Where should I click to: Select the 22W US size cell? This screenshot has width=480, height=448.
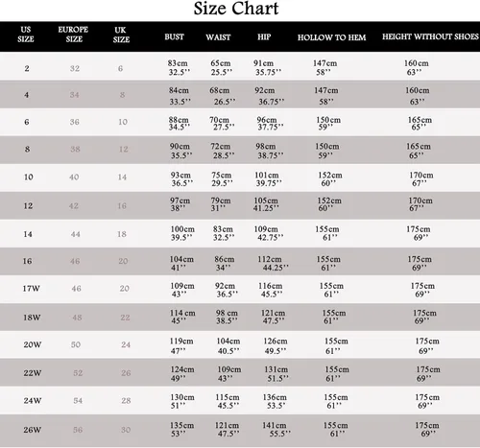pos(33,373)
